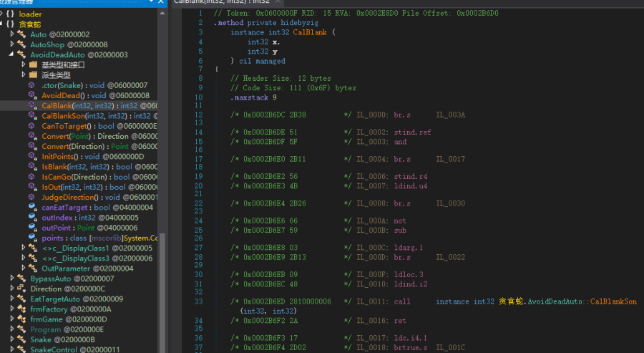Expand the Snake @0200000B class

[x=12, y=339]
